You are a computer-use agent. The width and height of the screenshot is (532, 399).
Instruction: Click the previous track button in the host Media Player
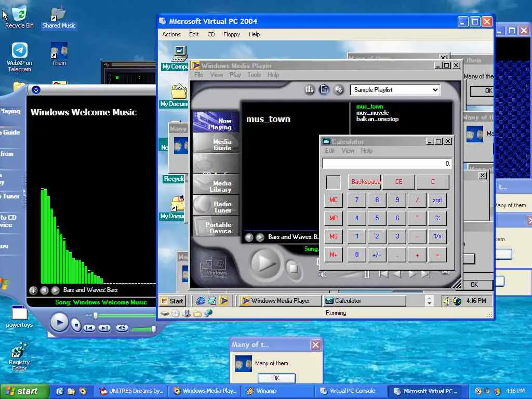[89, 328]
